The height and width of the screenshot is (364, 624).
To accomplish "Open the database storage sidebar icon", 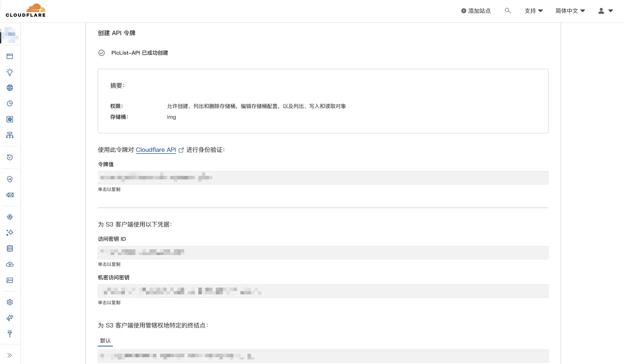I will click(x=10, y=249).
